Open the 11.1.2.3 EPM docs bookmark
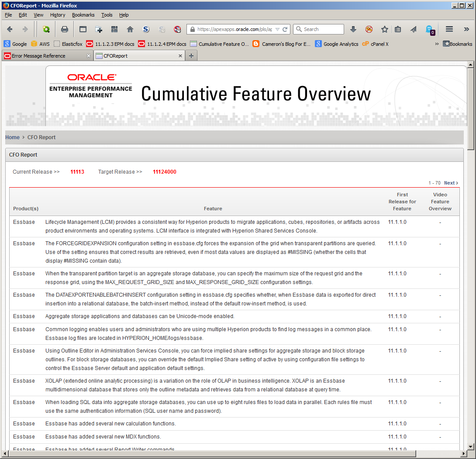This screenshot has height=459, width=476. (x=110, y=44)
